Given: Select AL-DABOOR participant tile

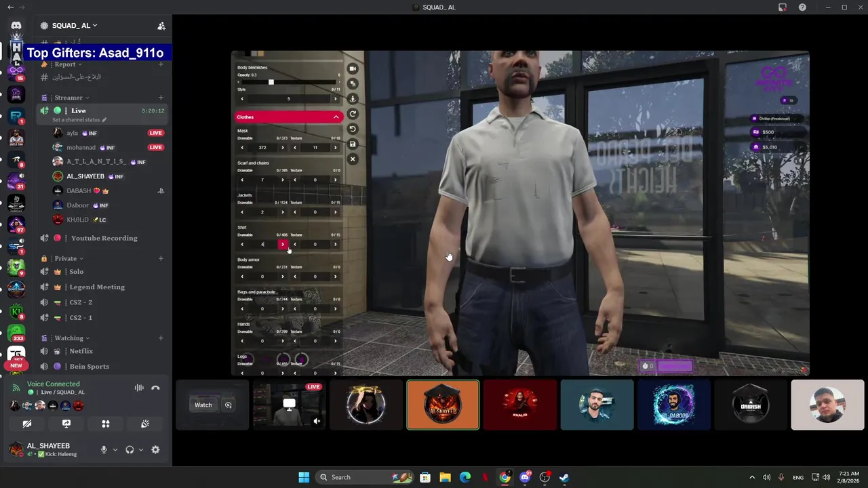Looking at the screenshot, I should click(674, 405).
